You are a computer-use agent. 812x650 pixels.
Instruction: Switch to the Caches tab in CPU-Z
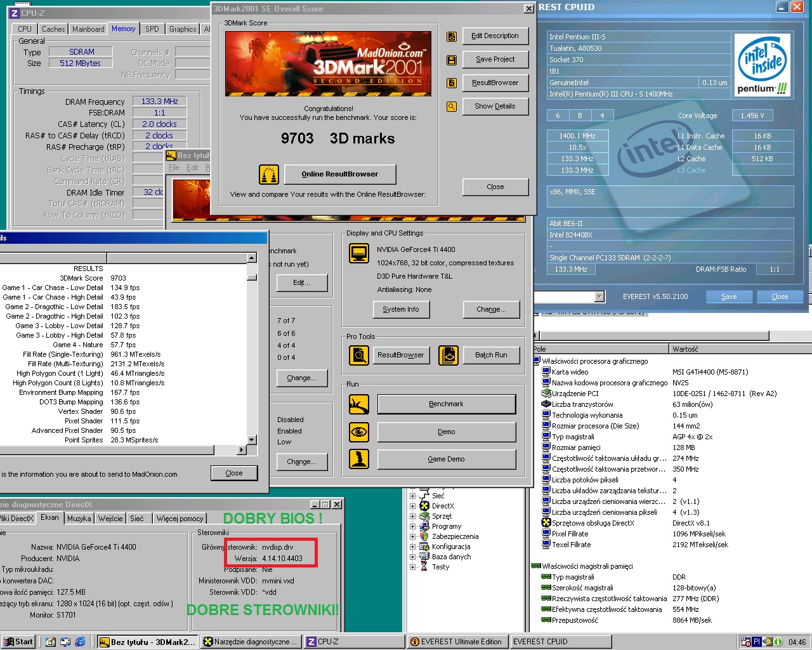pos(53,29)
